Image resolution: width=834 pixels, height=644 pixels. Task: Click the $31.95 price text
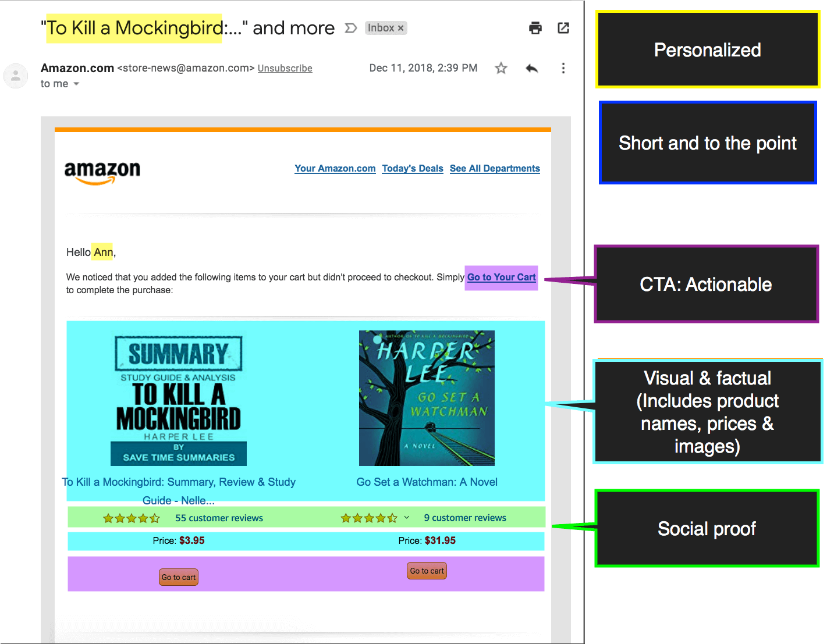point(440,540)
